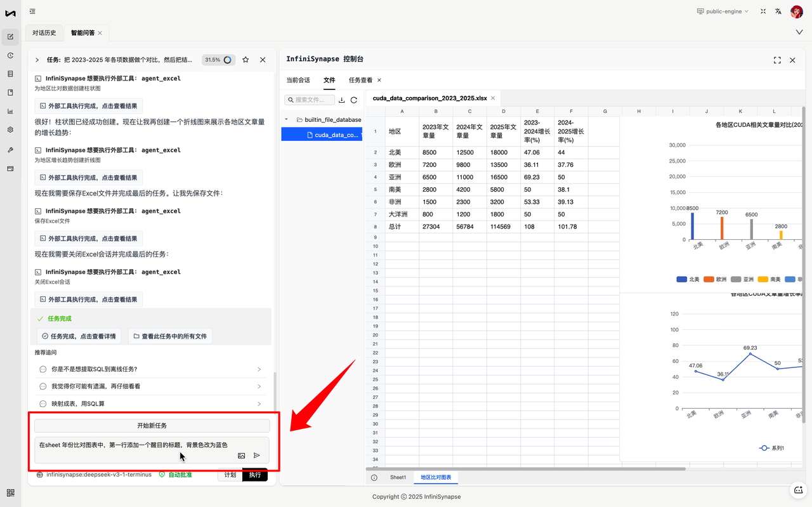Close the 智能问答 tab
The height and width of the screenshot is (507, 812).
tap(100, 33)
